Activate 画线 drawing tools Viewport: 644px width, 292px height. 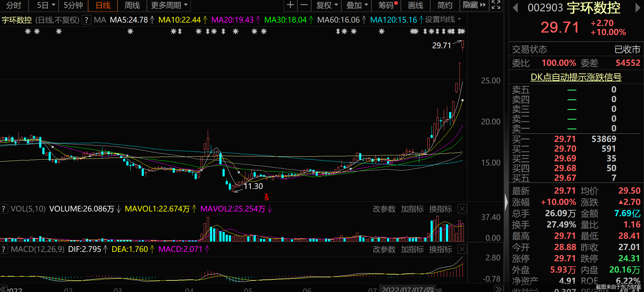416,5
